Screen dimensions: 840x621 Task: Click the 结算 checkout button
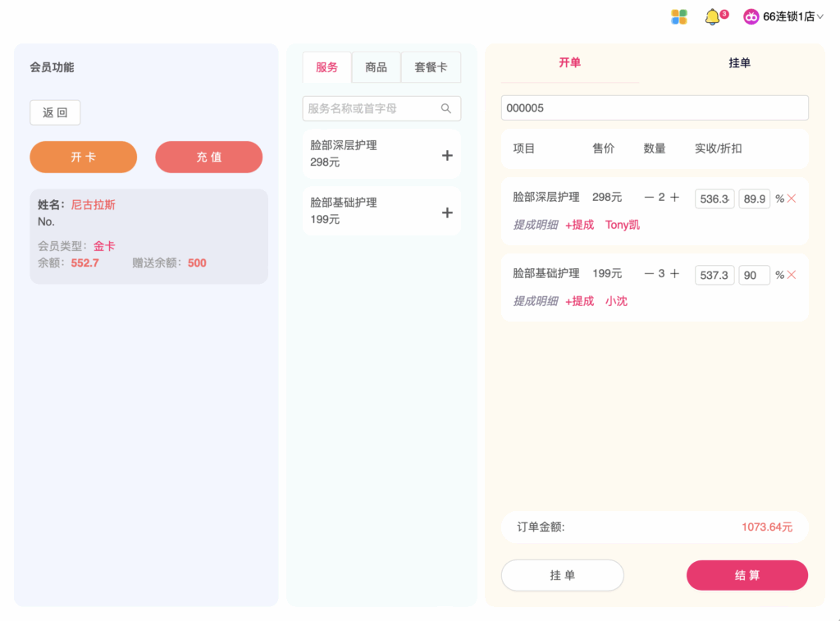coord(747,575)
